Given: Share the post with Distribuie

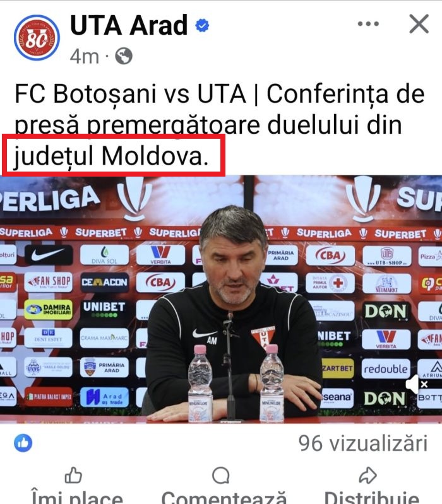Looking at the screenshot, I should coord(371,496).
